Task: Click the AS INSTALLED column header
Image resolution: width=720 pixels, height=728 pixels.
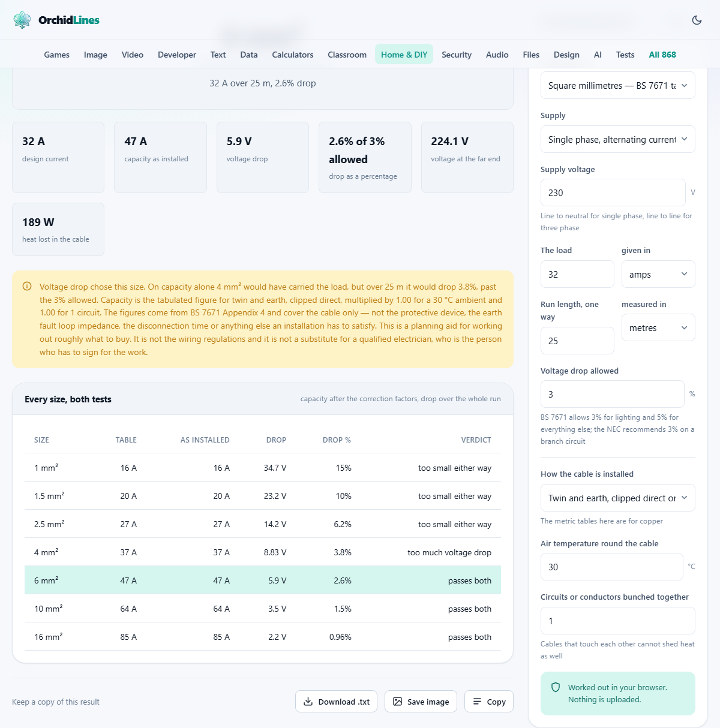Action: pyautogui.click(x=205, y=440)
